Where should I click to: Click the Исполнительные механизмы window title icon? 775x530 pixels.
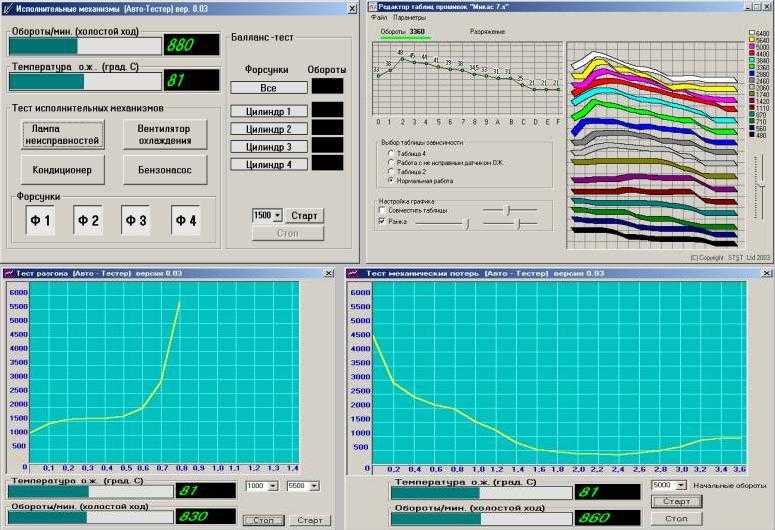[x=6, y=8]
